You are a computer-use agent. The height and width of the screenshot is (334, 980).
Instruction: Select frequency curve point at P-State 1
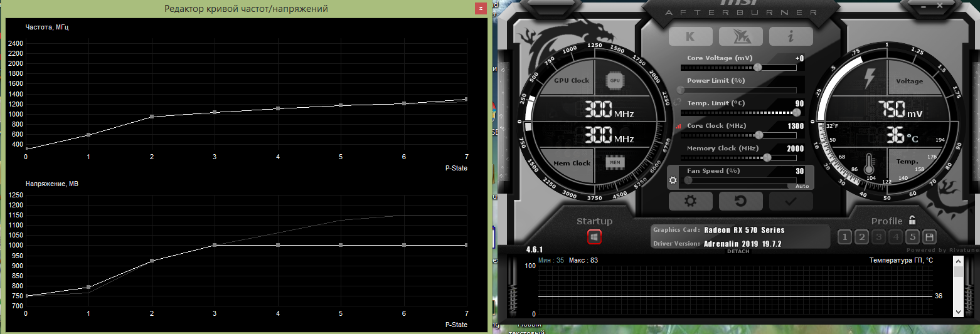click(x=88, y=135)
